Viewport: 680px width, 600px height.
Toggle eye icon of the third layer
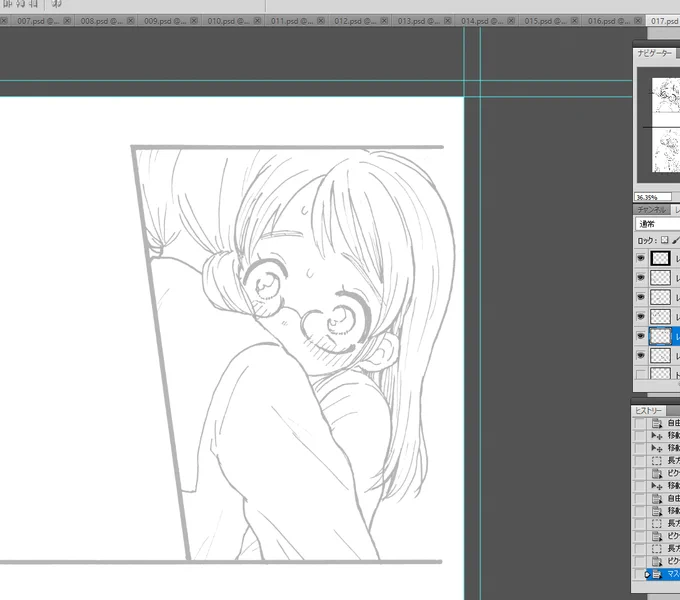tap(641, 297)
